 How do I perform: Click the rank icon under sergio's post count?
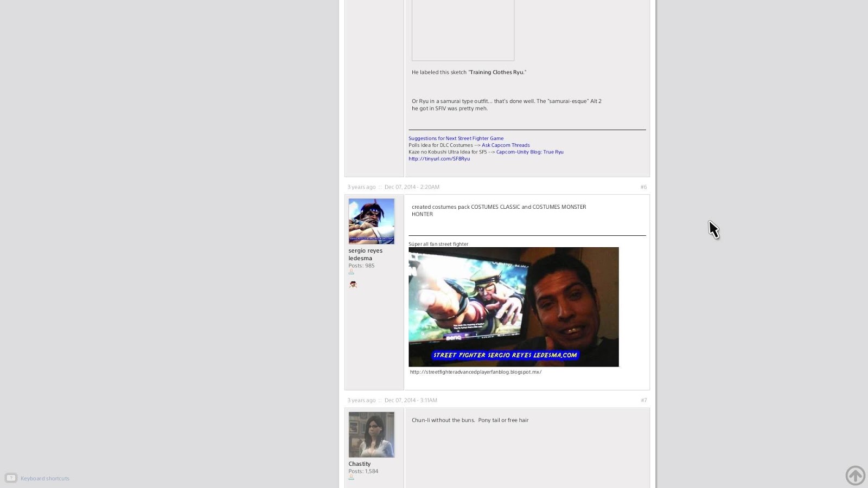(x=351, y=272)
